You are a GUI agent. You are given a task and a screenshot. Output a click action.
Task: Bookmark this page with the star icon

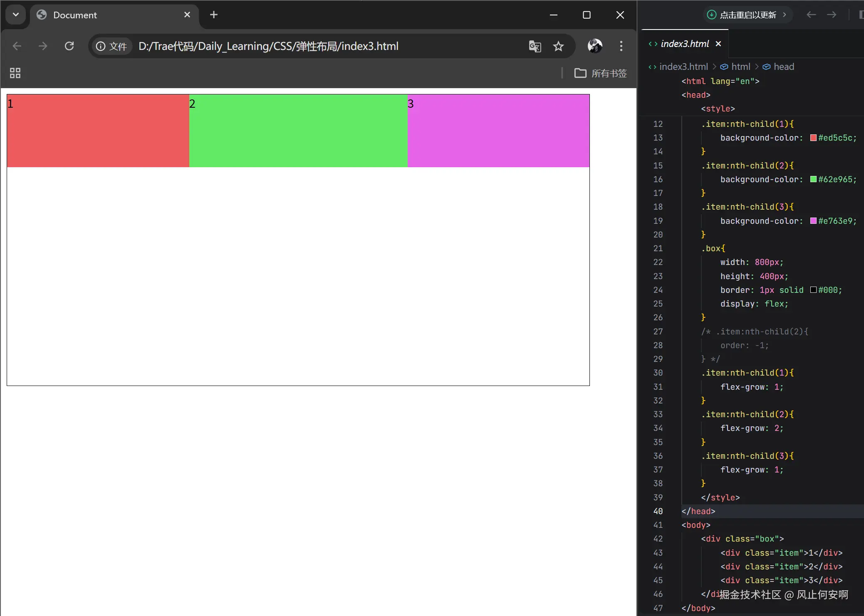pyautogui.click(x=558, y=46)
